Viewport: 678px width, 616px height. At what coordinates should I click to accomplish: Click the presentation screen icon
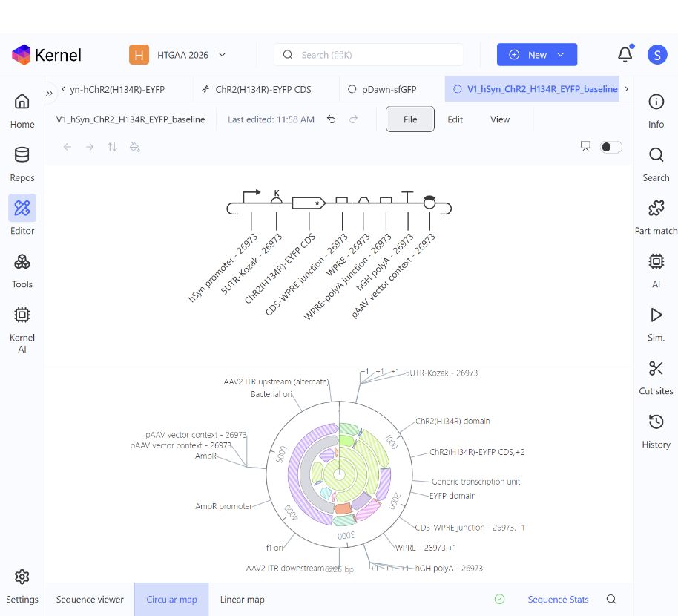coord(585,146)
